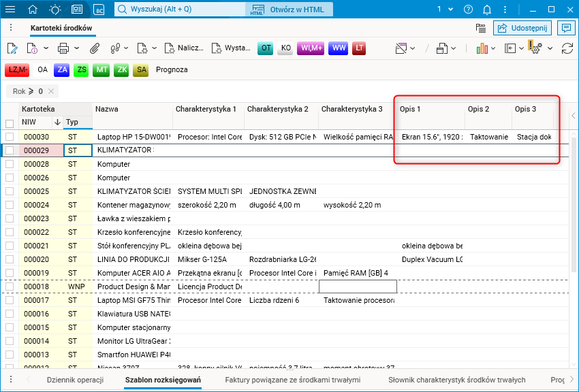Open the help question mark icon

pos(468,10)
